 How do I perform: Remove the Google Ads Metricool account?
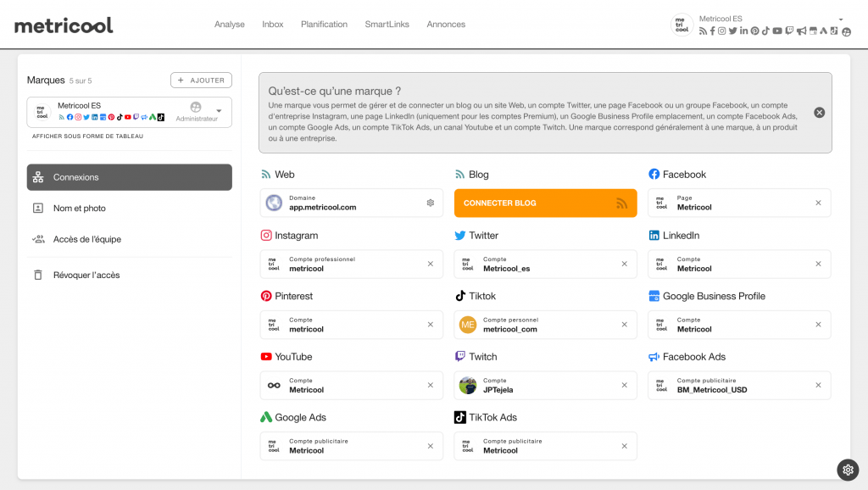click(431, 446)
